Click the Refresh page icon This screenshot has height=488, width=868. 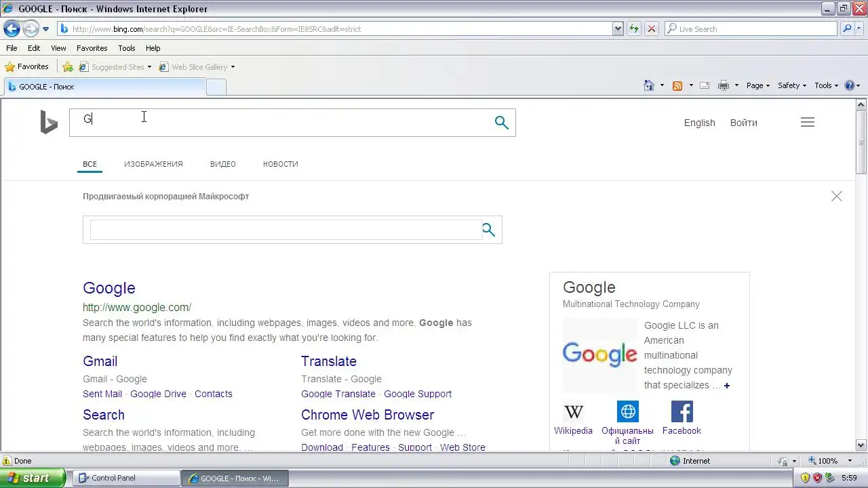pos(634,28)
